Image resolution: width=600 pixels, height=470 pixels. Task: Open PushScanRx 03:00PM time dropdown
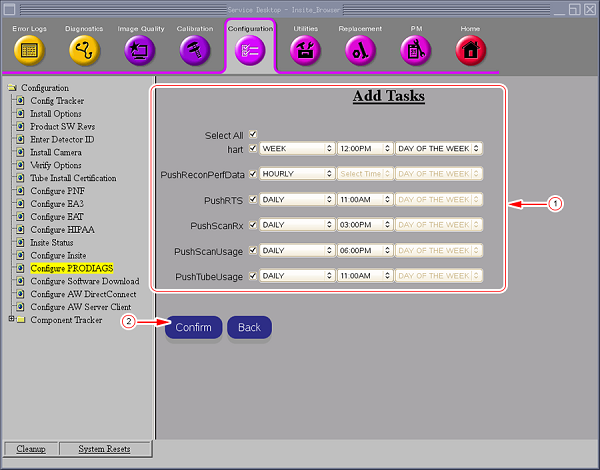click(364, 225)
